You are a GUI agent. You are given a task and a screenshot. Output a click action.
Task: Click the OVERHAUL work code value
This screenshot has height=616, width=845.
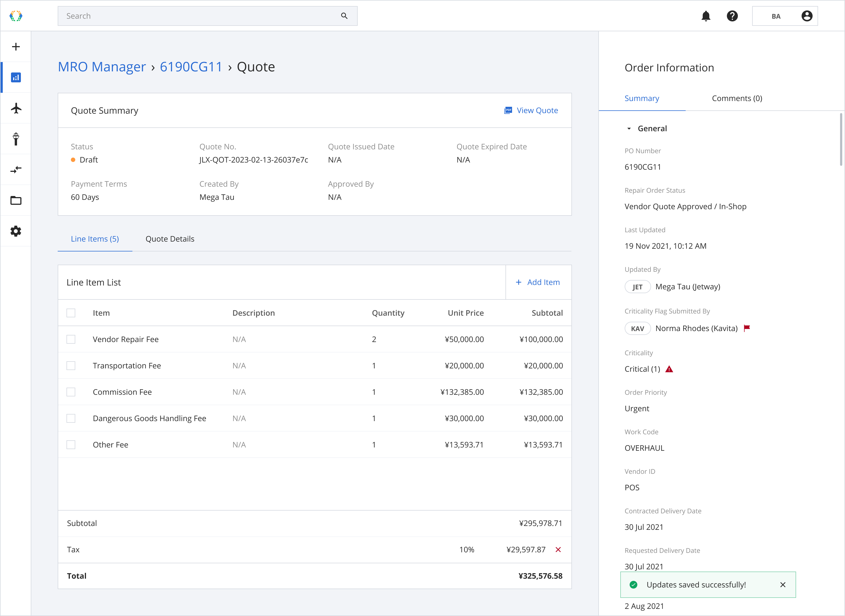644,448
